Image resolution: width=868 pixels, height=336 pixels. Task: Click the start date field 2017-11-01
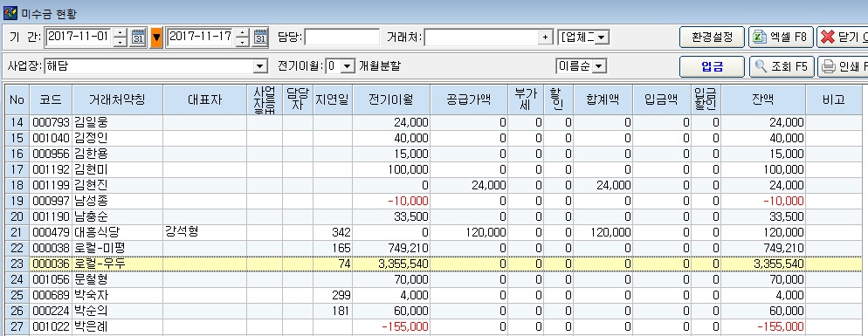[x=79, y=37]
